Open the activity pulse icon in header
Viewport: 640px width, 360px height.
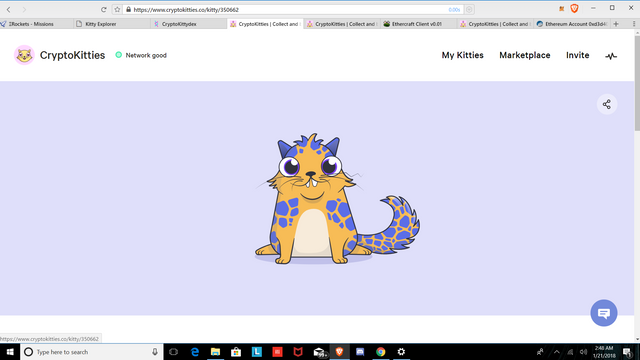[611, 56]
